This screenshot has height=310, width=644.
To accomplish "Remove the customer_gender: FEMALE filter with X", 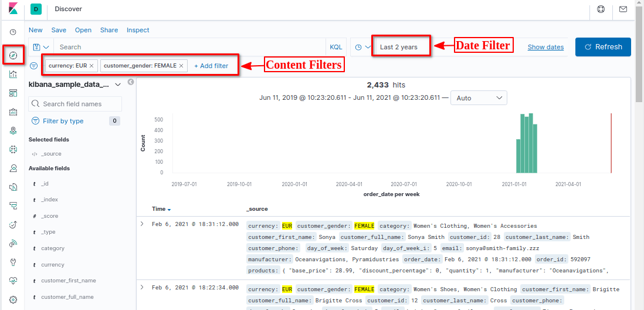I will (x=181, y=66).
